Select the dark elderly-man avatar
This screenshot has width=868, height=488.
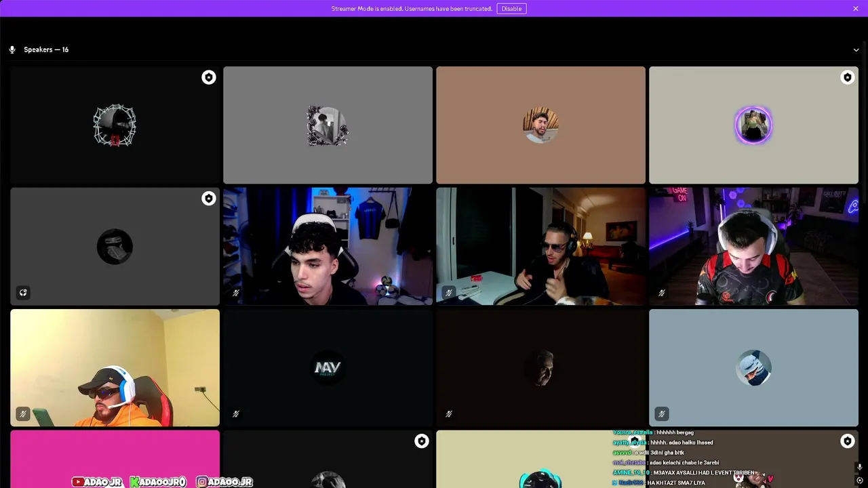click(540, 368)
